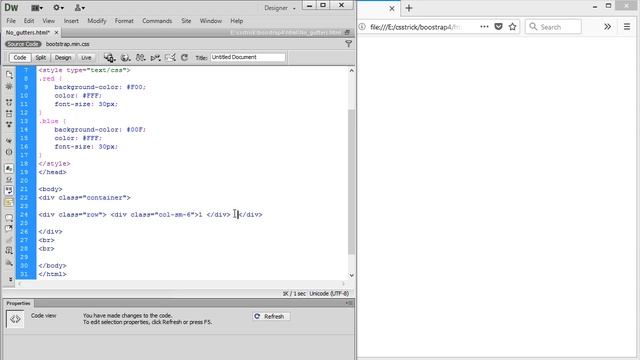Expand all collapsed code sections

tap(9, 124)
